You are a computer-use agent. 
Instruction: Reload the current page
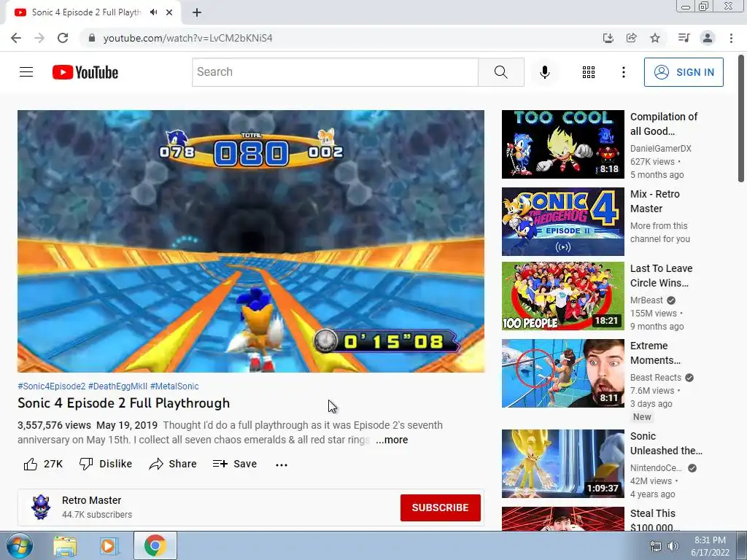click(x=63, y=38)
